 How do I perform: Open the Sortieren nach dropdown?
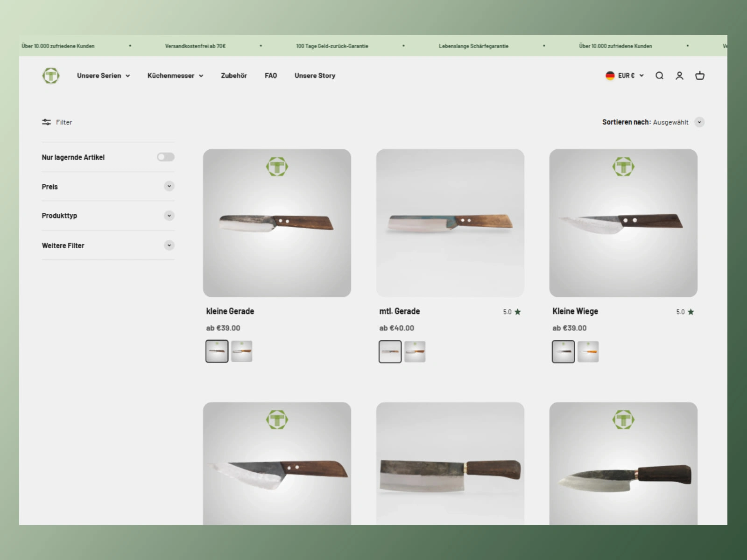click(x=653, y=122)
